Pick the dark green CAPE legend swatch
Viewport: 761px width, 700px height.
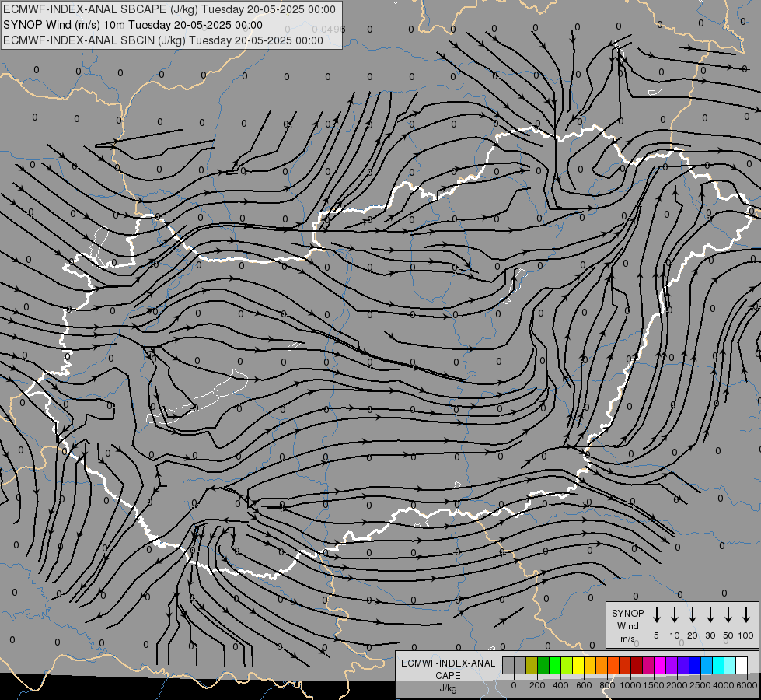pos(543,665)
